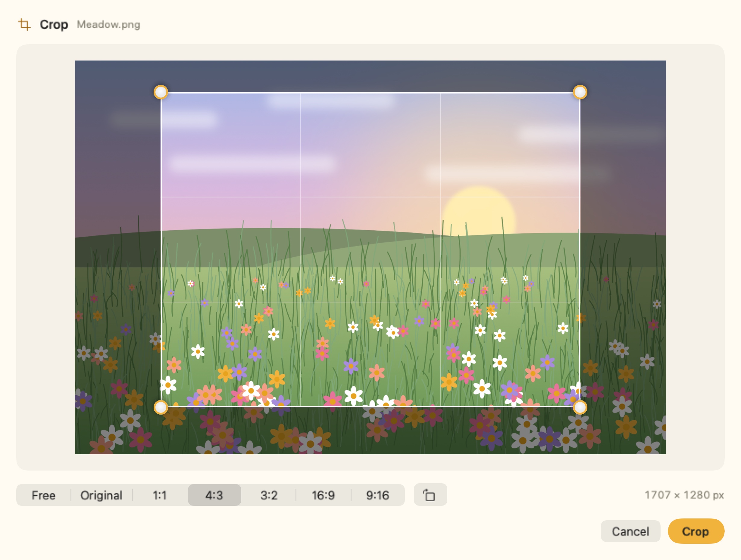Apply with the yellow Crop button
Viewport: 741px width, 560px height.
(696, 531)
